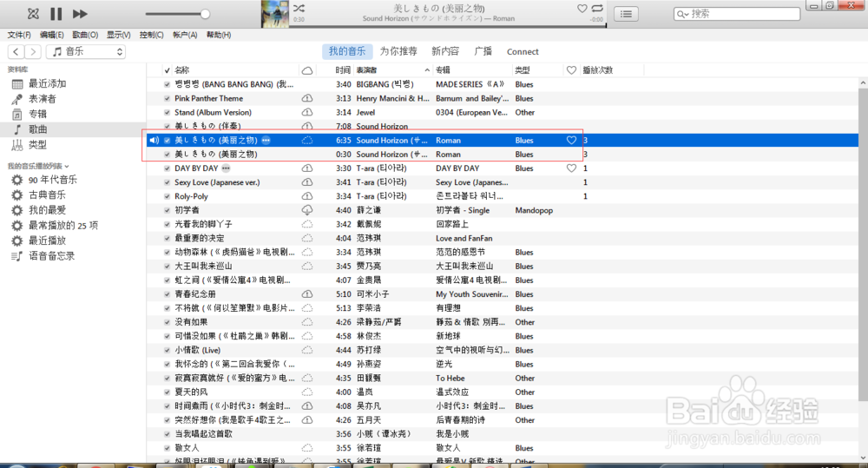Uncheck the Roly-Poly checkbox
Image resolution: width=868 pixels, height=468 pixels.
click(168, 196)
